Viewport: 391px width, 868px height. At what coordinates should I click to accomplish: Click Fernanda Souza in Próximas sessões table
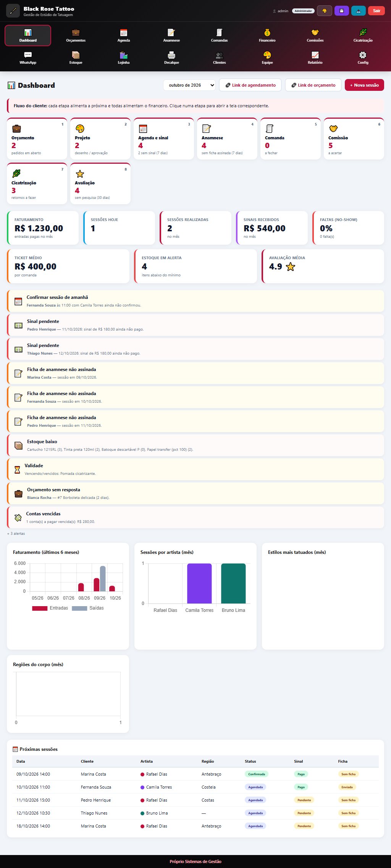pos(96,787)
